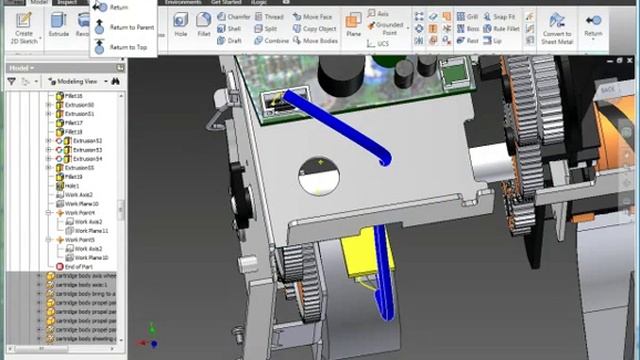Image resolution: width=640 pixels, height=360 pixels.
Task: Select the Extrude tool
Action: (59, 25)
